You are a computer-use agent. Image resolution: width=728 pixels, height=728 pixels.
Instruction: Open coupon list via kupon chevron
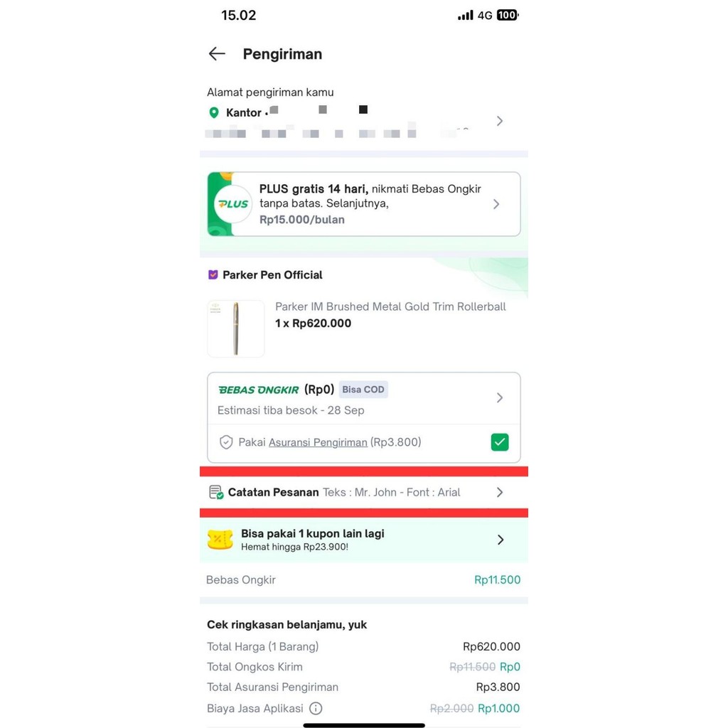coord(500,540)
